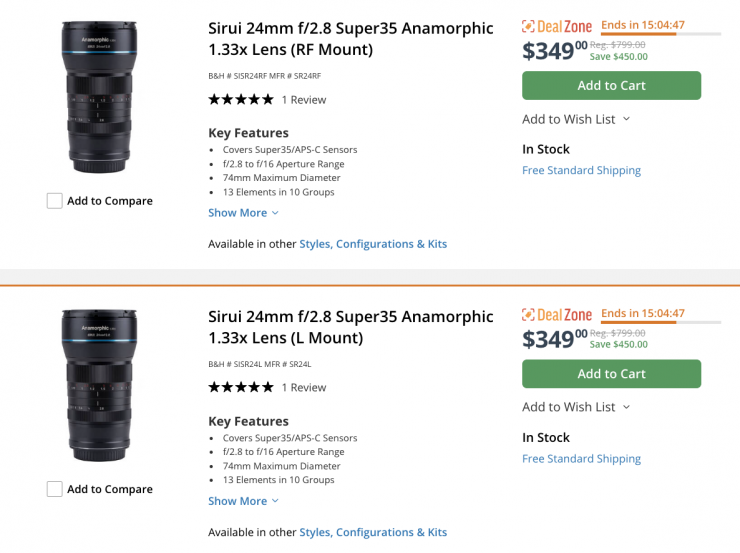
Task: Click the L Mount lens product image
Action: (98, 385)
